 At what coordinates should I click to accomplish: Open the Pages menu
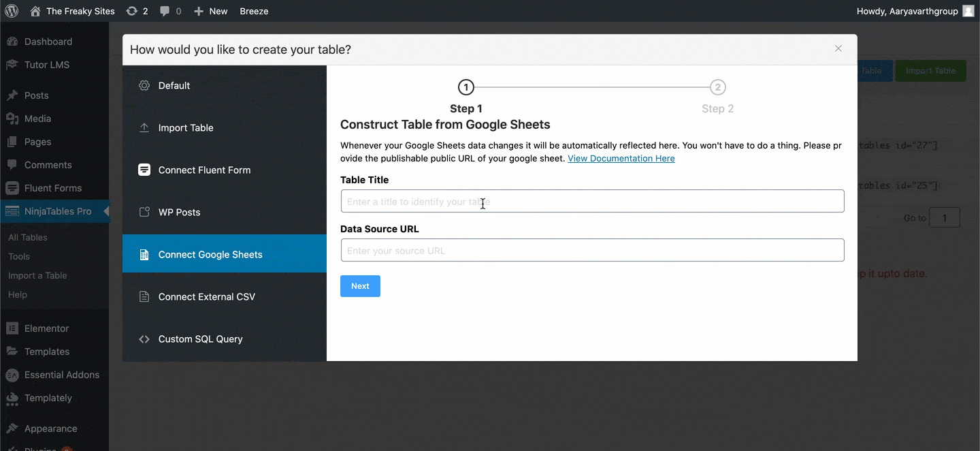pos(54,142)
